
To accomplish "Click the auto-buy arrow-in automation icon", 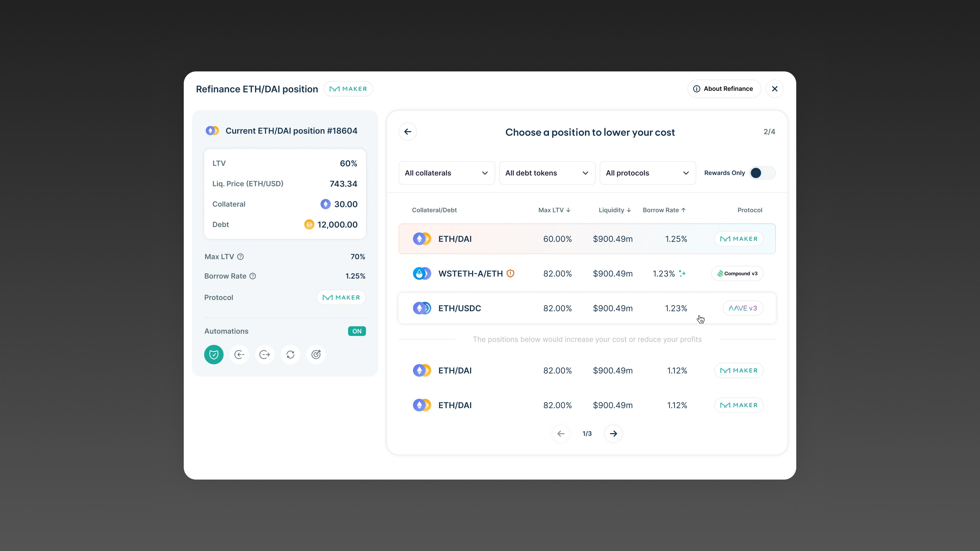I will click(239, 354).
